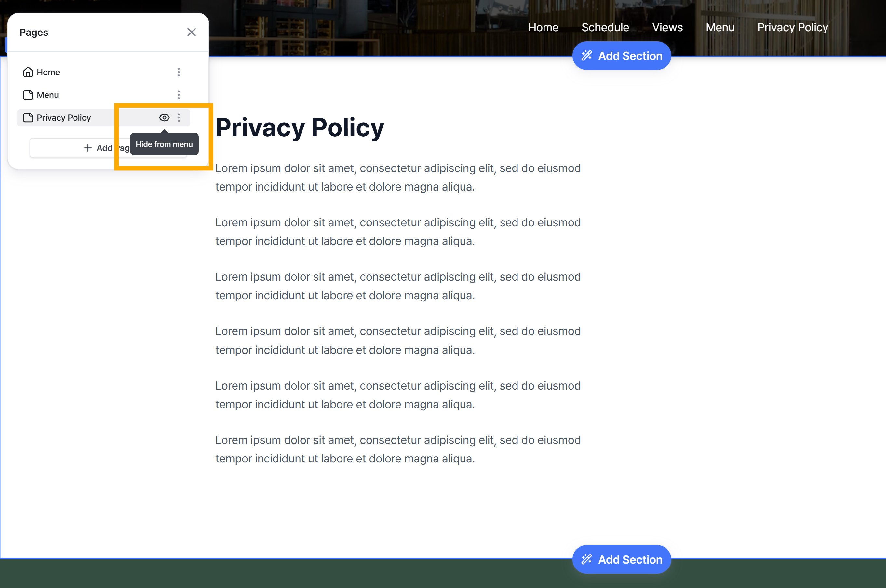Click Privacy Policy navigation link
Screen dimensions: 886x588
pyautogui.click(x=793, y=27)
